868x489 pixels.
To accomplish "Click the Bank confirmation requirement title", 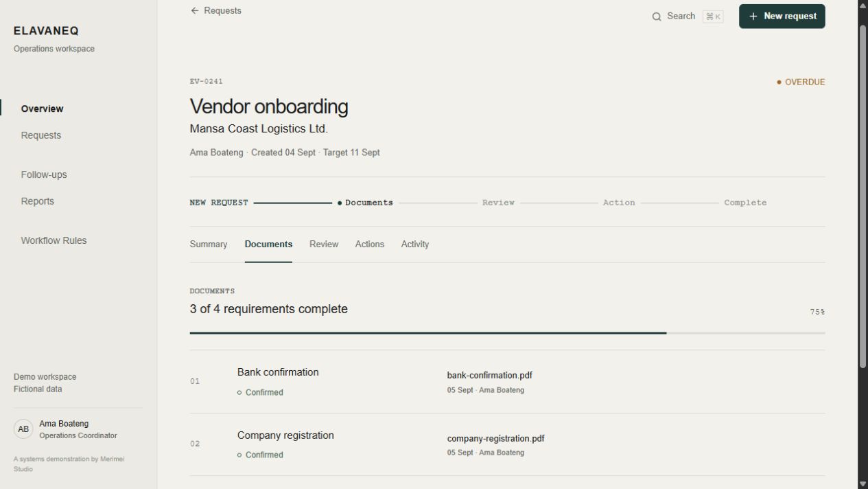I will (x=278, y=372).
